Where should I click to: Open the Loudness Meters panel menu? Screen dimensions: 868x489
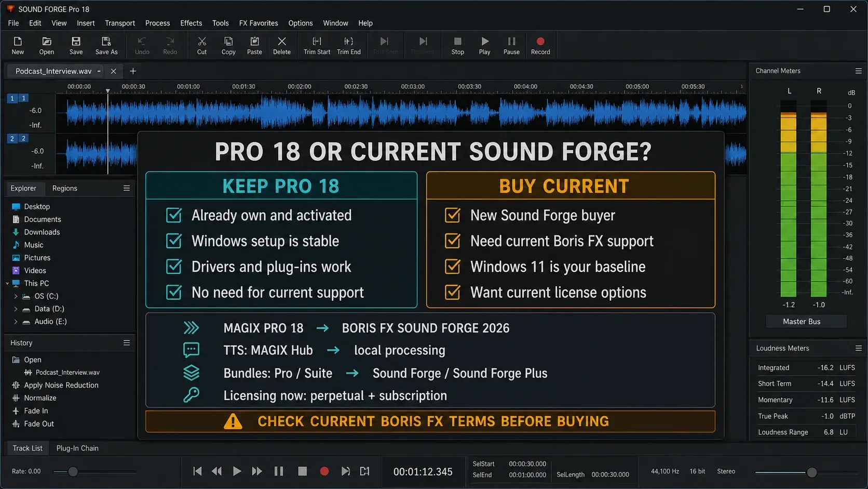pyautogui.click(x=859, y=348)
